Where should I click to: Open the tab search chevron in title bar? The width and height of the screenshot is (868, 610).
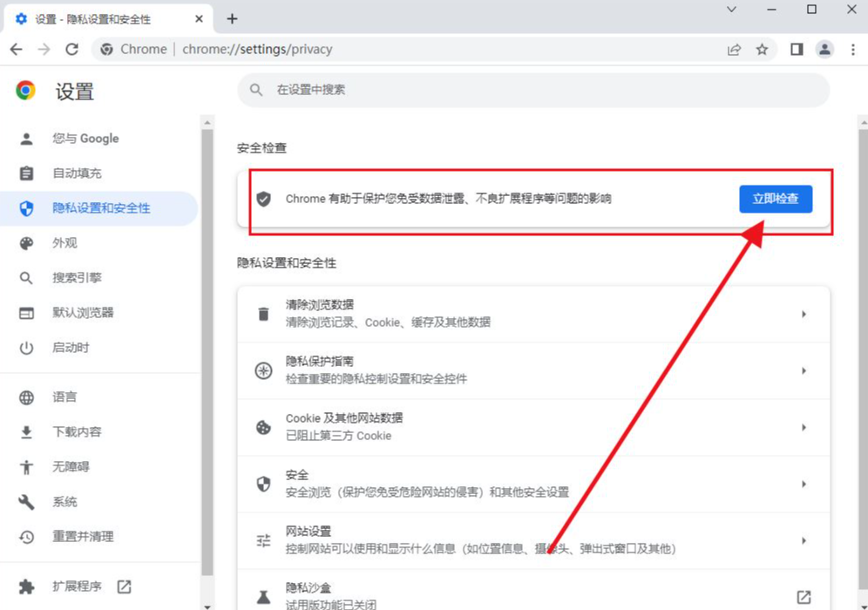click(731, 10)
